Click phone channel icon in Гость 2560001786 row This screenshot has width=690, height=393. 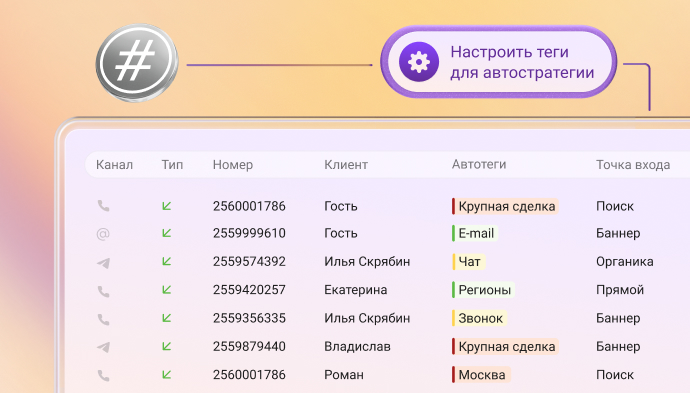[x=103, y=206]
